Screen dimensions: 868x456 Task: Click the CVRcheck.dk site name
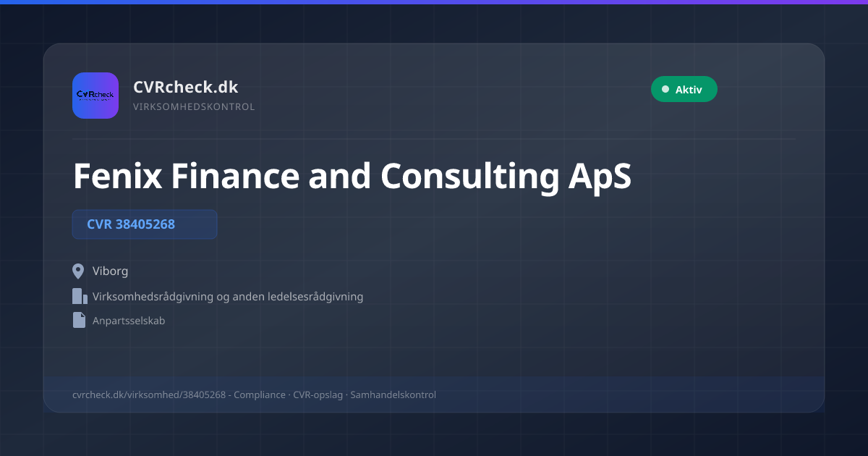[186, 87]
